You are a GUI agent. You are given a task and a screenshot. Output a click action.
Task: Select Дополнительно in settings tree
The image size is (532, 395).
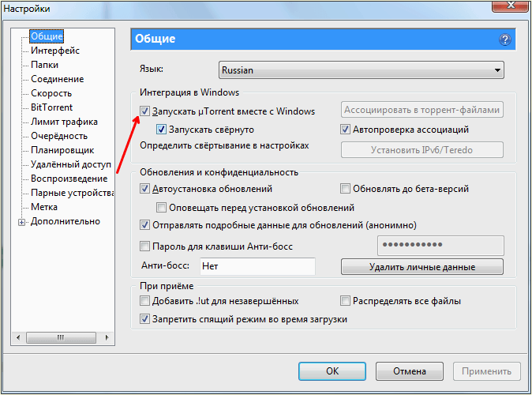[x=66, y=221]
